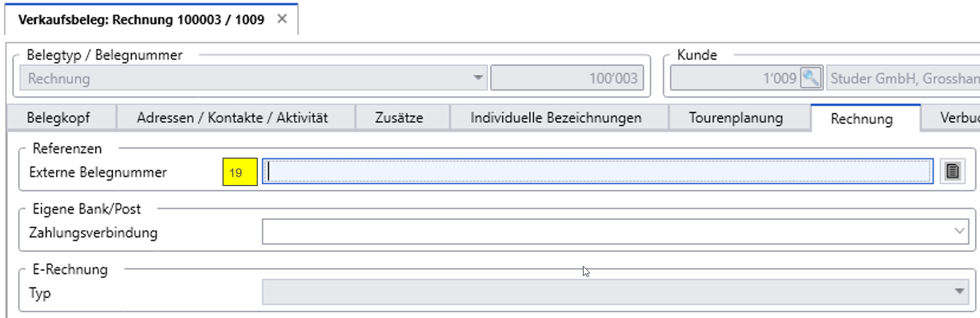Click the Externe Belegnummer input field
The width and height of the screenshot is (980, 318).
598,171
